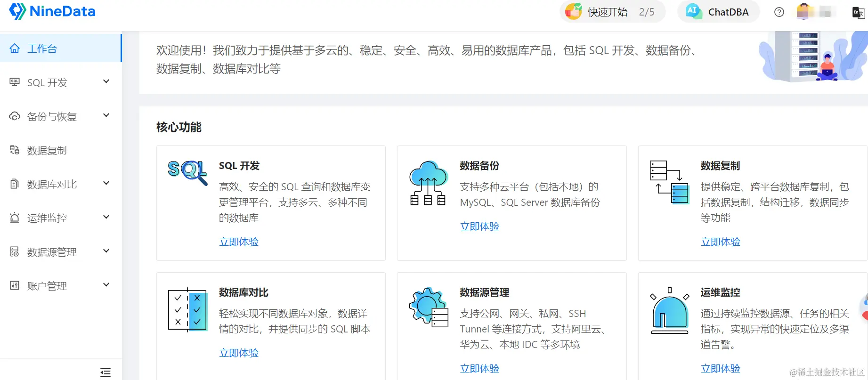Viewport: 868px width, 380px height.
Task: Click the 数据库对比 card title
Action: 244,292
